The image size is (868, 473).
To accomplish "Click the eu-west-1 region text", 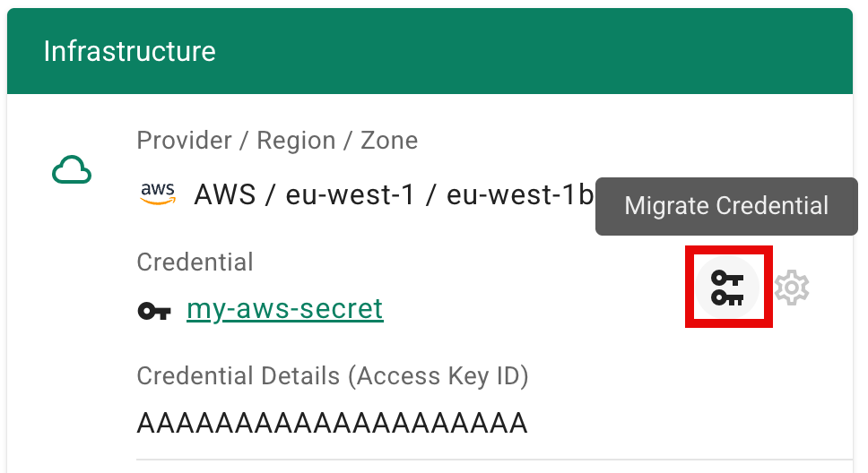I will (351, 194).
